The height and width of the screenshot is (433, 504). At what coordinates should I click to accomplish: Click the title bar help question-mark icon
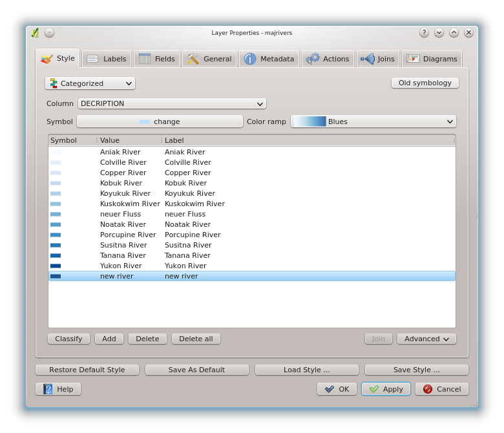(424, 32)
